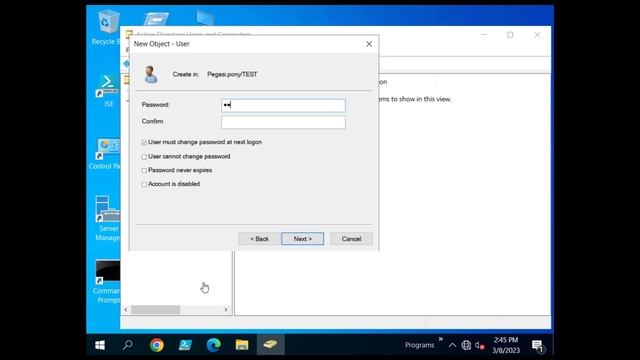Click right arrow of tree pane scrollbar
640x360 pixels.
coord(226,310)
